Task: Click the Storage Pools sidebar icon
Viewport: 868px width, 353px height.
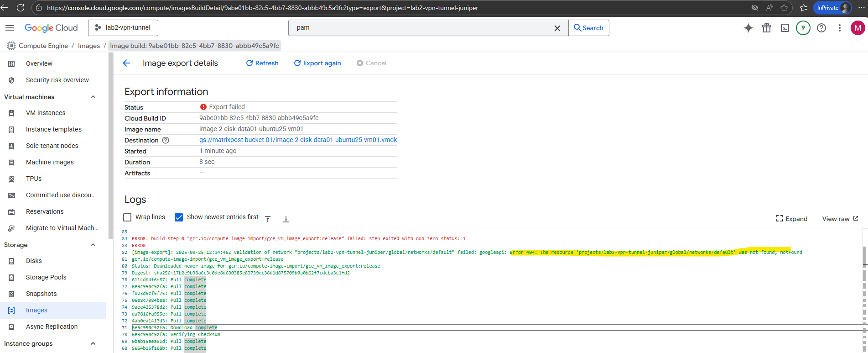Action: (x=11, y=278)
